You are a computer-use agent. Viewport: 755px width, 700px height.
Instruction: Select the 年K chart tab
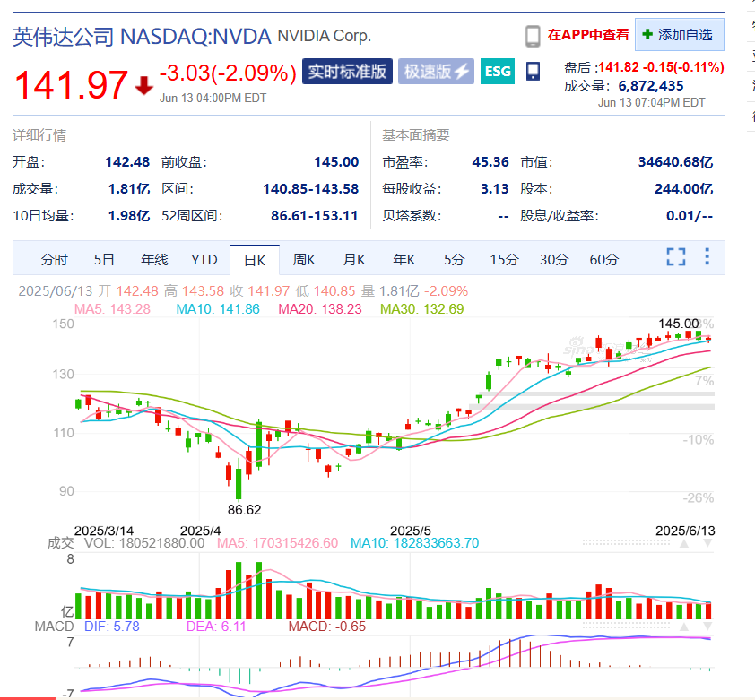click(x=404, y=260)
